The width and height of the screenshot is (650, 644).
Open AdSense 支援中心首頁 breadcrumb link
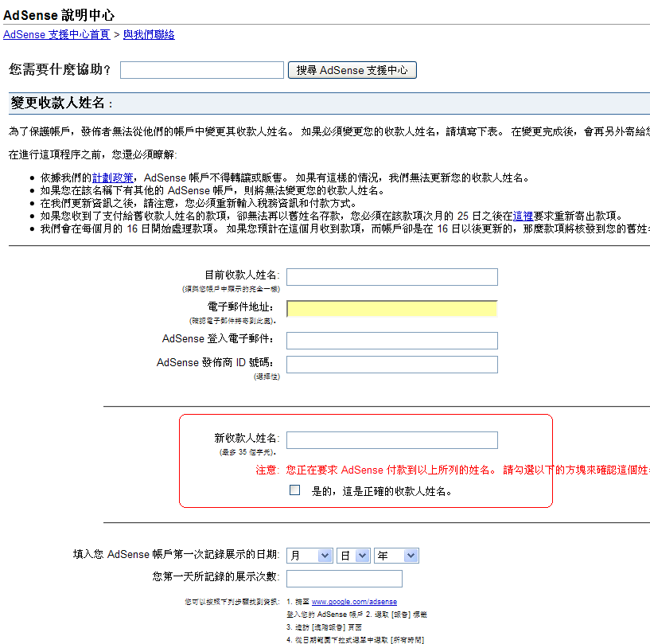pos(56,34)
